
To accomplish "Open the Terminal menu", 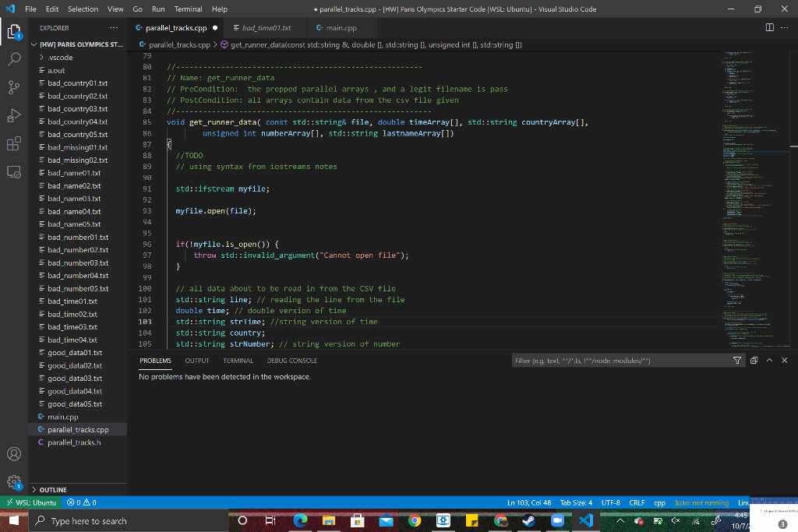I will click(188, 9).
